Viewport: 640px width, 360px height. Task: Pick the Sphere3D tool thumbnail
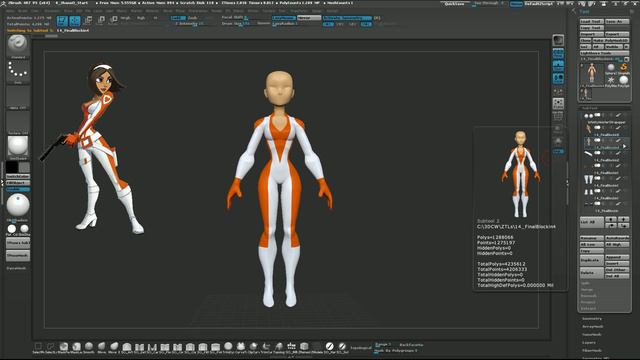[x=611, y=68]
